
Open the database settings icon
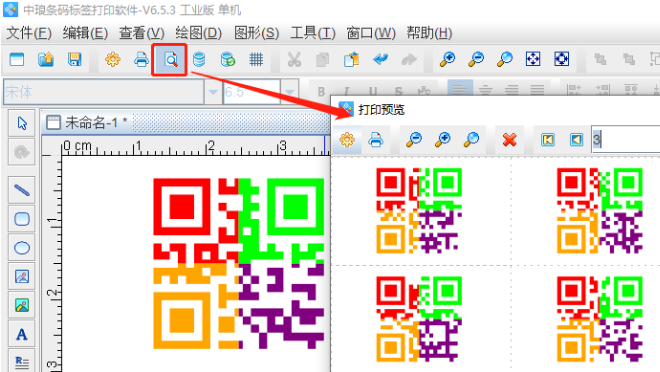pos(199,60)
